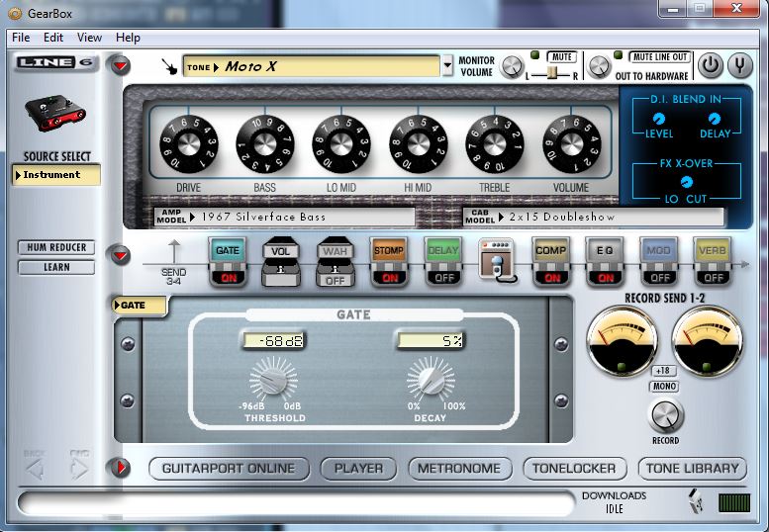Toggle the MONO record button

pos(664,387)
